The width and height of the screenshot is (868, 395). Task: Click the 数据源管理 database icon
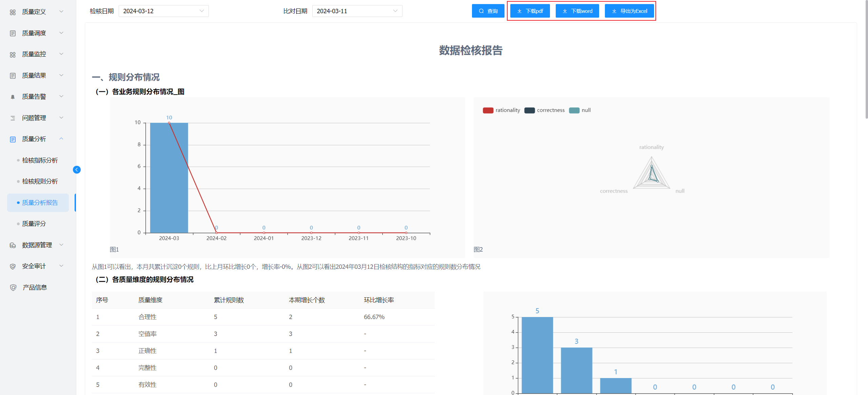pyautogui.click(x=13, y=245)
